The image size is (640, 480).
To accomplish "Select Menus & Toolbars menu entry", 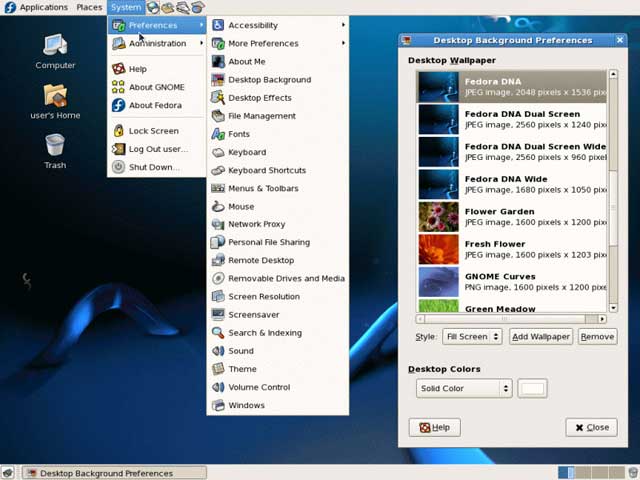I will [278, 188].
